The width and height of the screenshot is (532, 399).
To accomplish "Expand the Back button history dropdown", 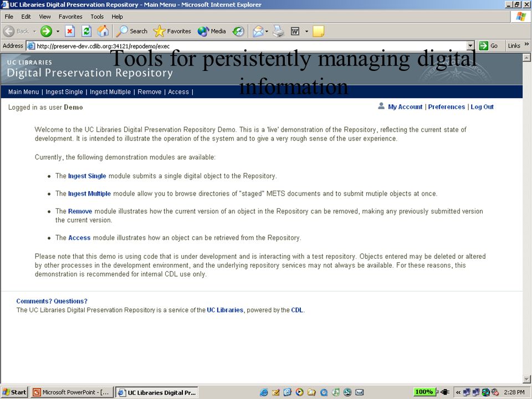I will (x=34, y=31).
